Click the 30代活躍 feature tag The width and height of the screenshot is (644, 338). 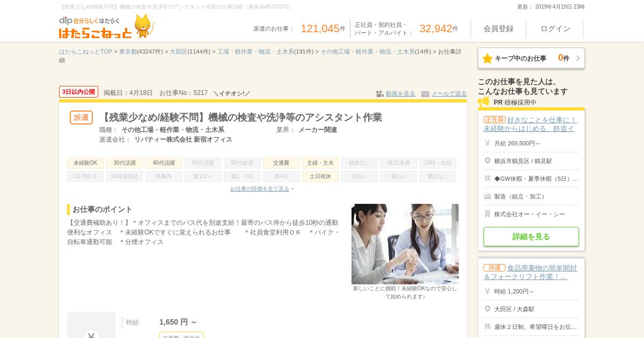(125, 163)
